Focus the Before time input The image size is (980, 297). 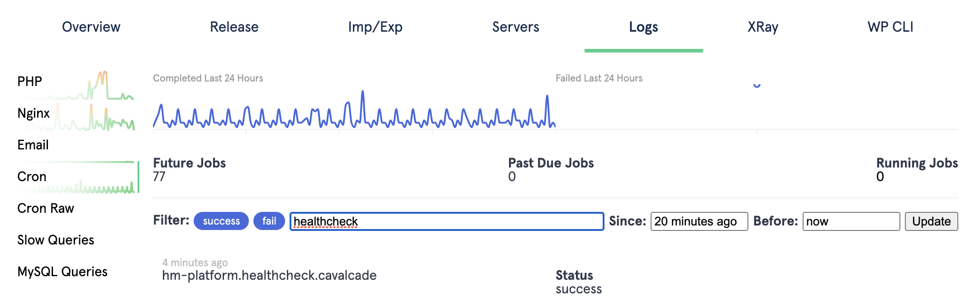[x=851, y=221]
